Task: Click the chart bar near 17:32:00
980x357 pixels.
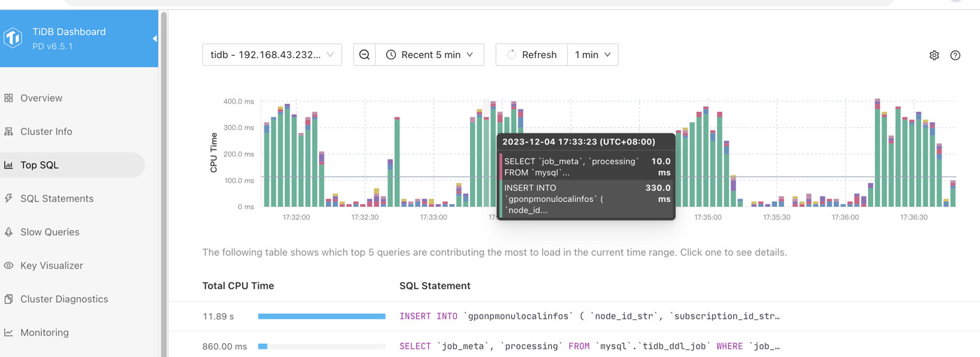Action: (294, 161)
